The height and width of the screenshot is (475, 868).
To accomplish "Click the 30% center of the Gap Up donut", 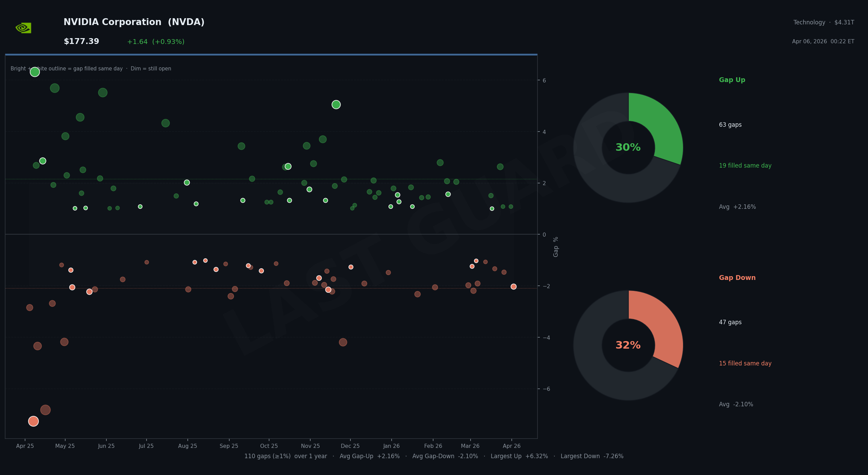I will (628, 148).
